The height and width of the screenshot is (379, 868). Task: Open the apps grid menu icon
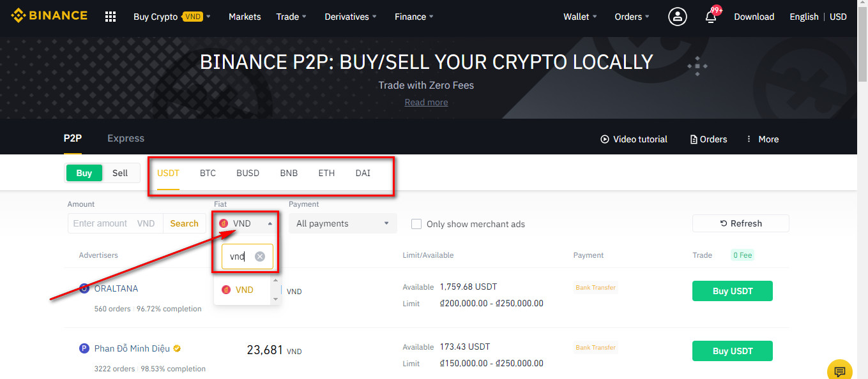coord(110,17)
